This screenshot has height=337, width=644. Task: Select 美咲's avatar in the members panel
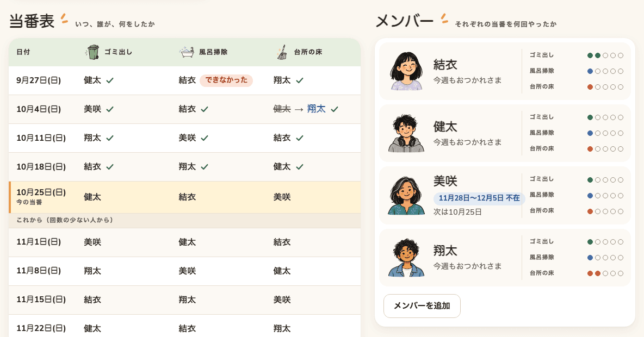[406, 195]
